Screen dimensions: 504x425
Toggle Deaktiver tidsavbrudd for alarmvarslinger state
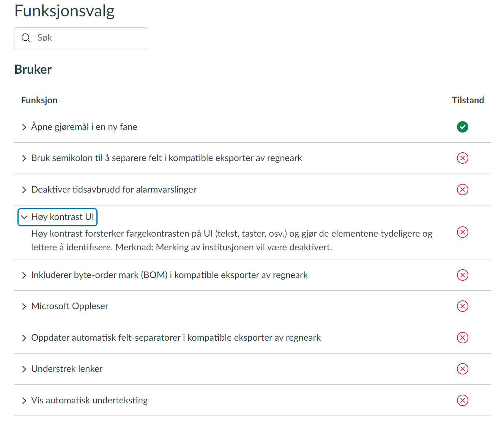click(x=462, y=190)
